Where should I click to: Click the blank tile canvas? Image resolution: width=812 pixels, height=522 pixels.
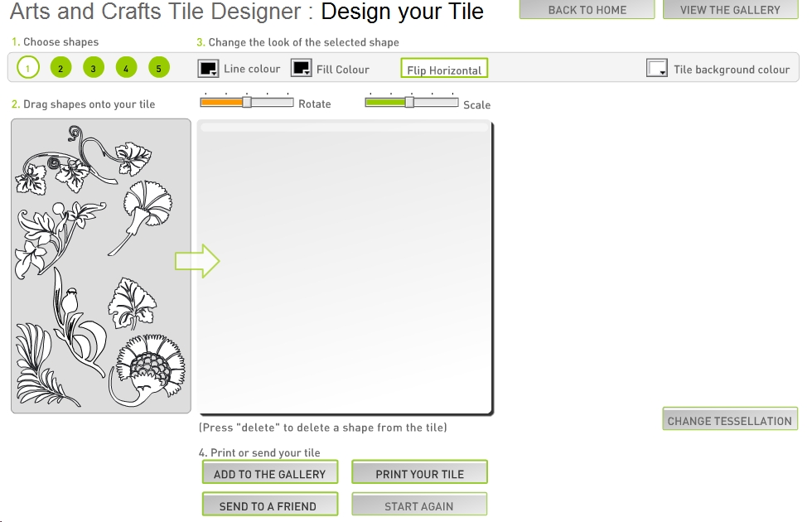(345, 269)
